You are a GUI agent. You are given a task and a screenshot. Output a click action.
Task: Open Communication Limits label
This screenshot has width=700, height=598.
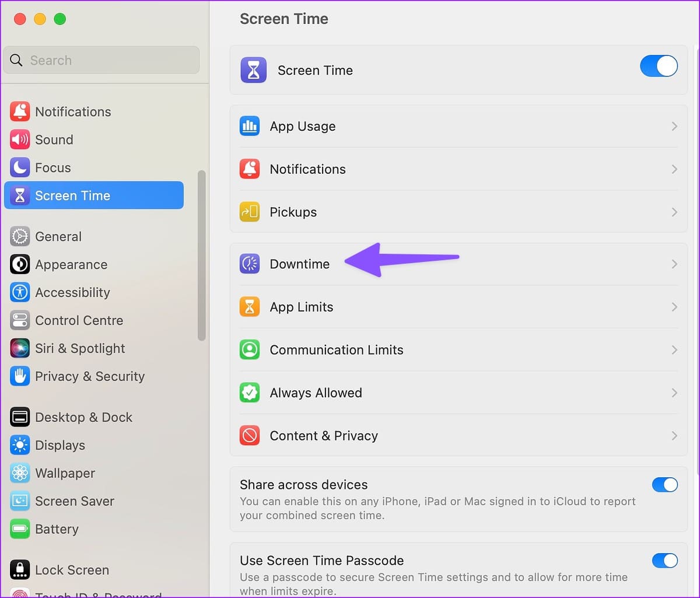336,350
